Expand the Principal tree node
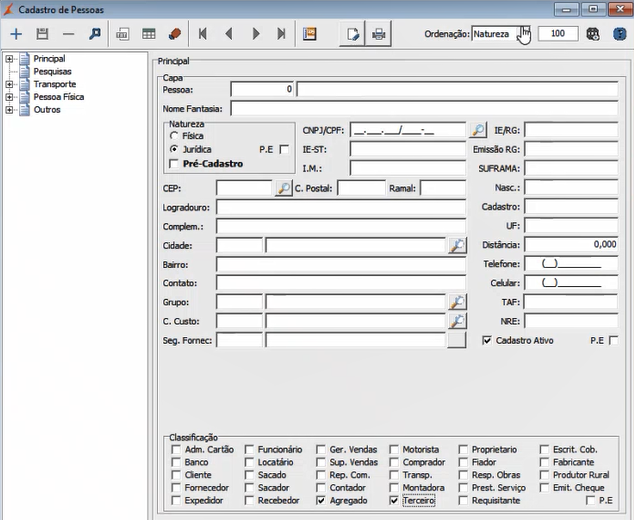 pos(10,59)
